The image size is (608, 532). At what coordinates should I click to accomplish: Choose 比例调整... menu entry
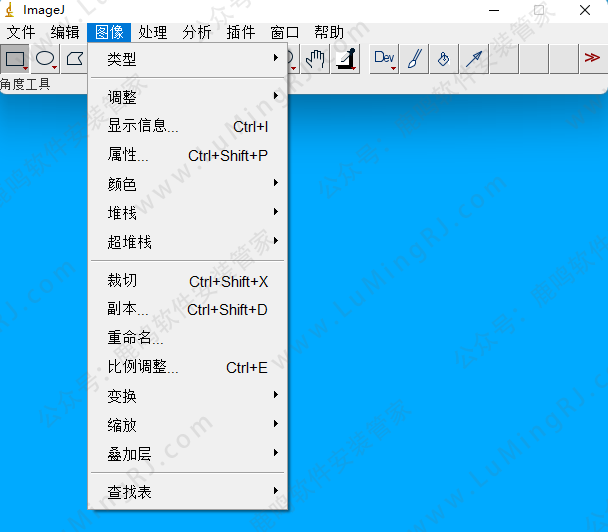[188, 367]
